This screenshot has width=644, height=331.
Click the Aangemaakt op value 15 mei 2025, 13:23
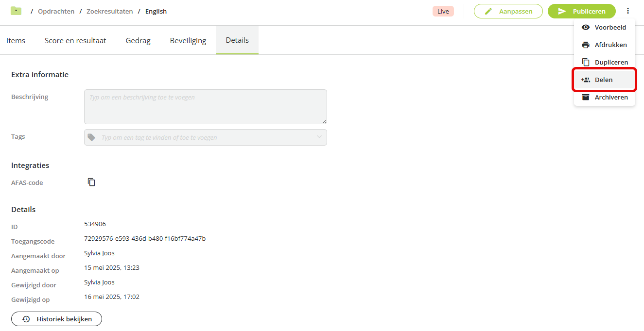point(112,267)
